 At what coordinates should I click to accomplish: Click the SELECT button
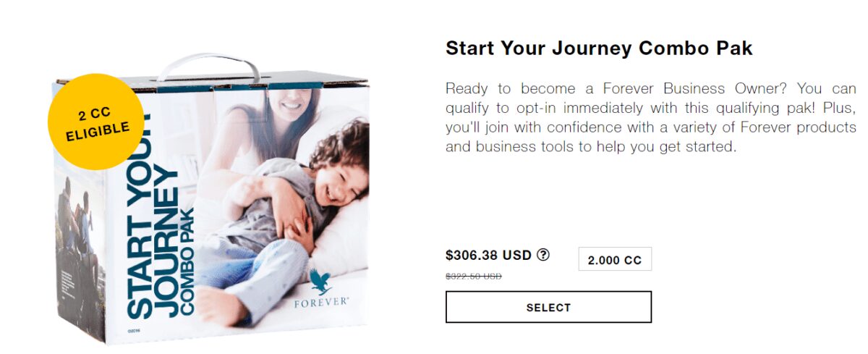(548, 307)
